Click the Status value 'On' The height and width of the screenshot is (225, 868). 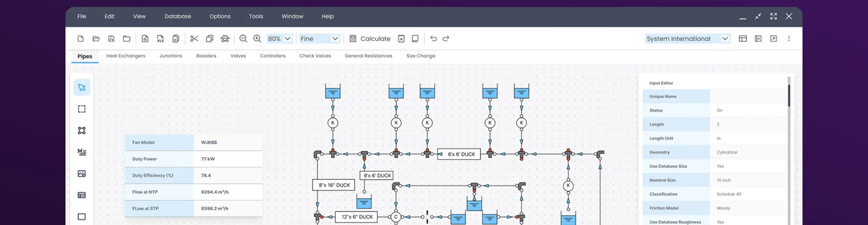click(719, 110)
